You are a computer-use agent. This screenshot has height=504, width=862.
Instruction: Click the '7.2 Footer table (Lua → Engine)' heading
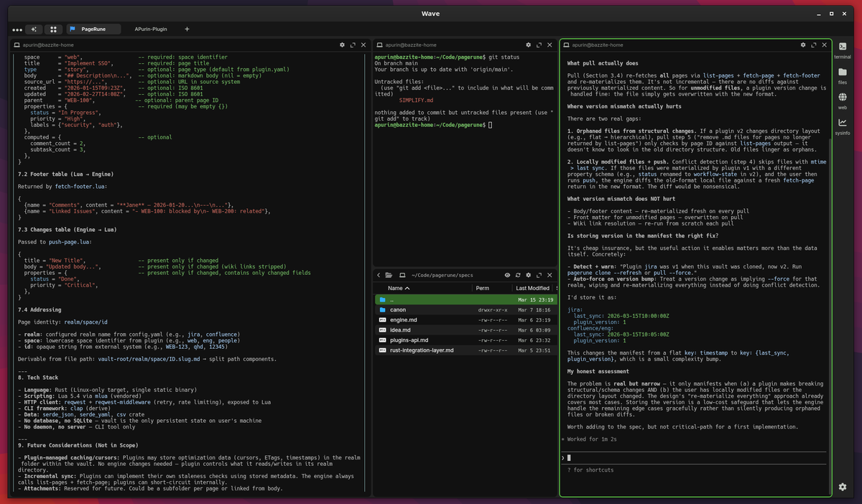(65, 174)
